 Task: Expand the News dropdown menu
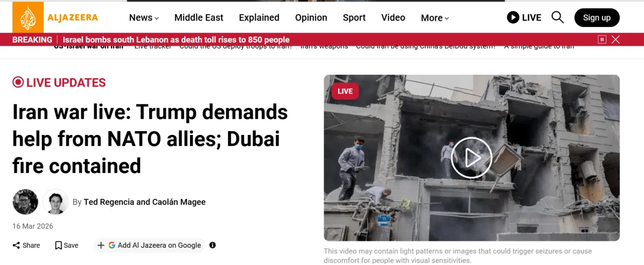(x=144, y=18)
